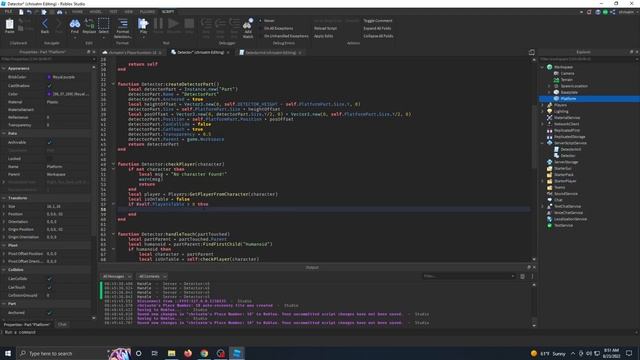The image size is (640, 360).
Task: Open the Windows Start menu
Action: tap(8, 353)
